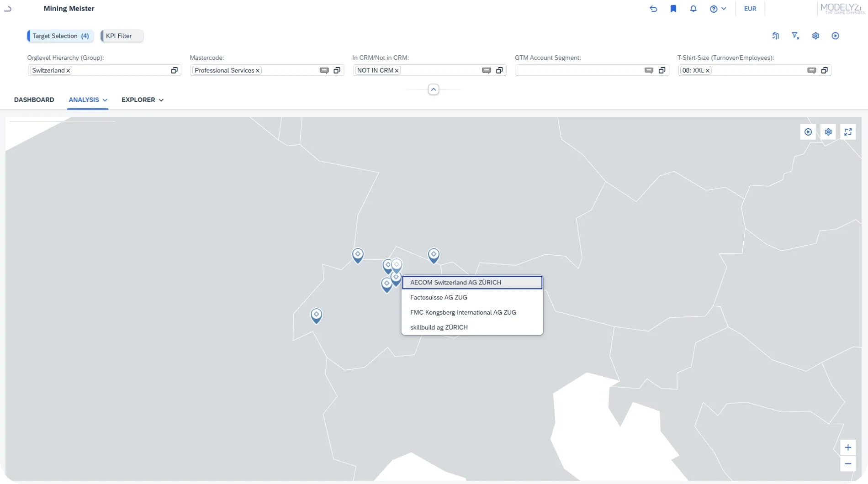Screen dimensions: 868x484
Task: Select the ANALYSIS tab
Action: [84, 100]
